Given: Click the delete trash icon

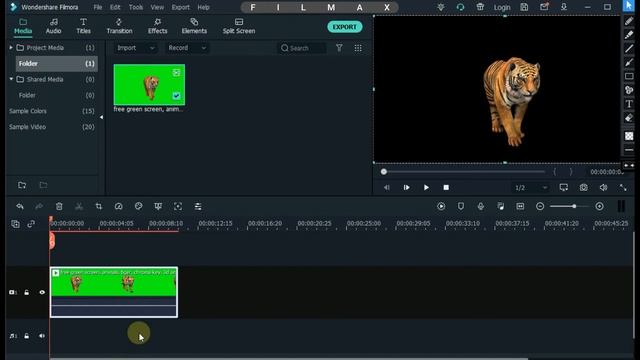Looking at the screenshot, I should coord(59,207).
